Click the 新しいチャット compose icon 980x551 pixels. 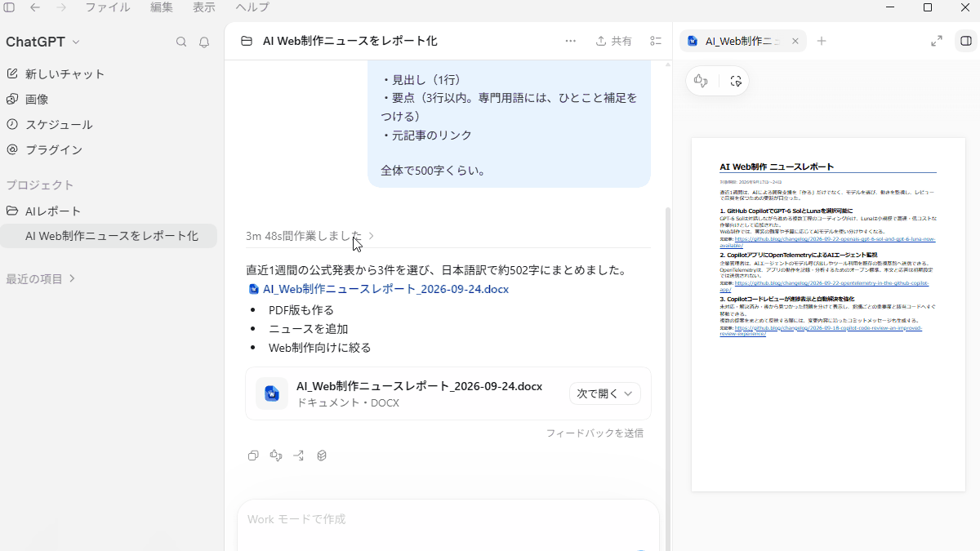[12, 73]
